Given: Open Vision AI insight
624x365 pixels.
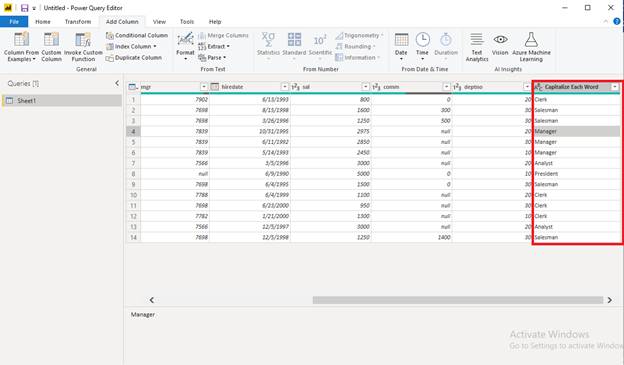Looking at the screenshot, I should pyautogui.click(x=500, y=45).
